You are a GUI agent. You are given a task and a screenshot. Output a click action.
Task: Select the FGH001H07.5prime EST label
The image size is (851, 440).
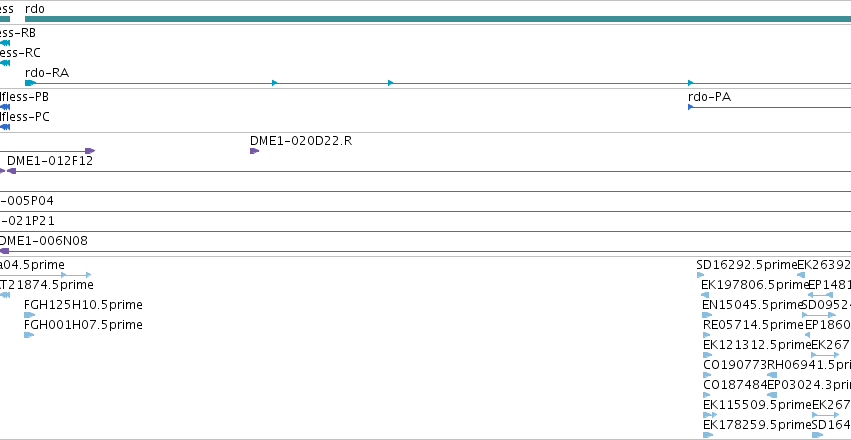(x=83, y=325)
